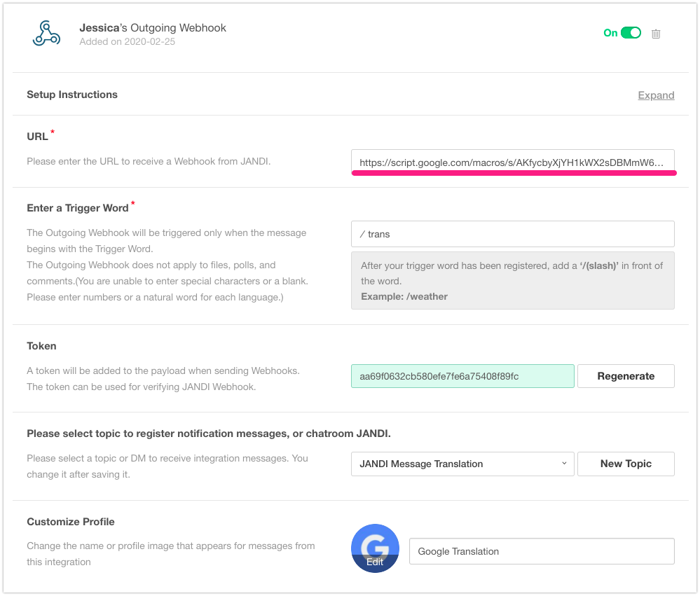Click the New Topic button
This screenshot has width=700, height=596.
click(626, 464)
